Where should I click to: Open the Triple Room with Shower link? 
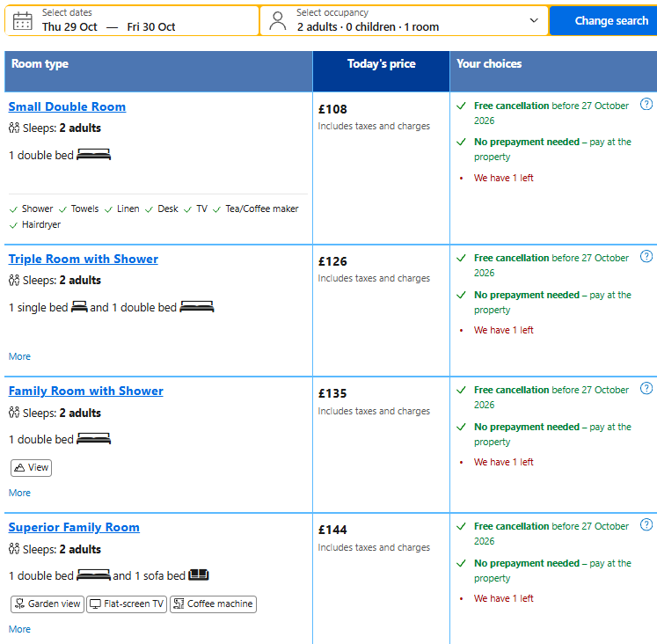click(x=83, y=259)
